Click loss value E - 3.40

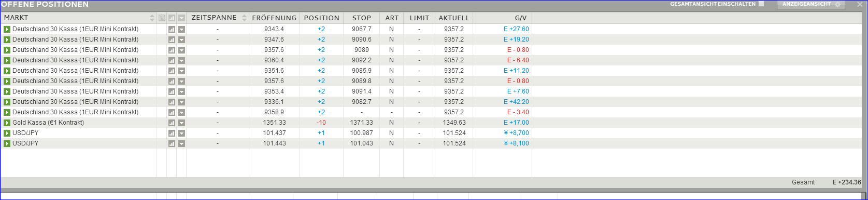pyautogui.click(x=518, y=112)
